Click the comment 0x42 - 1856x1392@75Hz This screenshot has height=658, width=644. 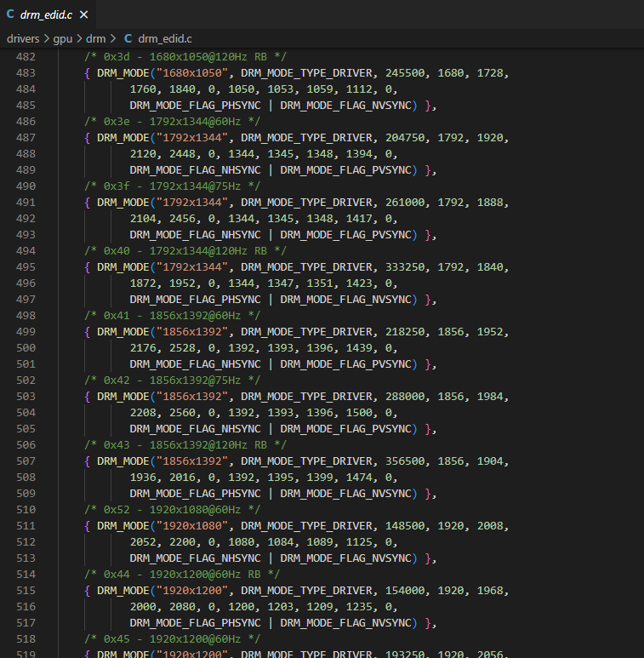point(173,380)
